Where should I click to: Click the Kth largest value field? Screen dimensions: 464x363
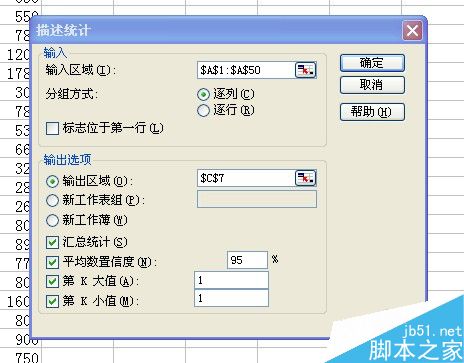pos(231,280)
